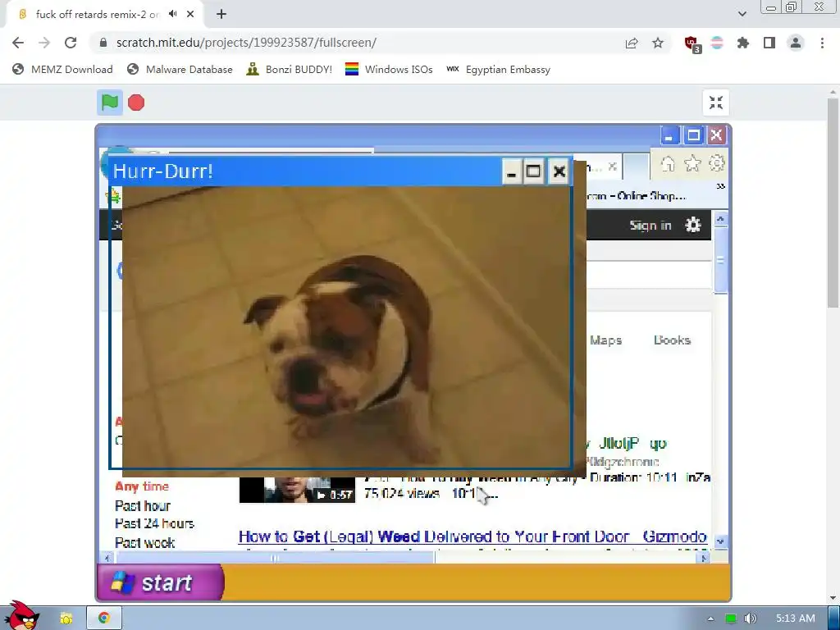Open the Chrome profile avatar

click(796, 43)
